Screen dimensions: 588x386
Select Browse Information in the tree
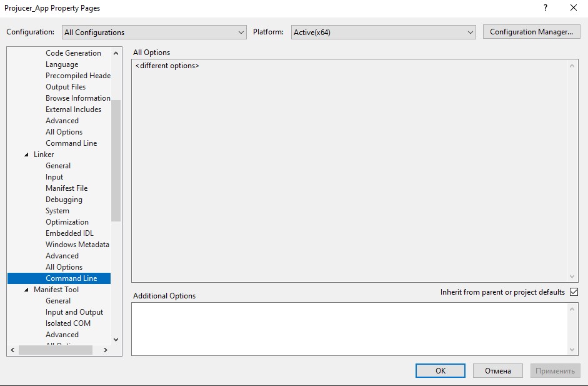(x=78, y=98)
